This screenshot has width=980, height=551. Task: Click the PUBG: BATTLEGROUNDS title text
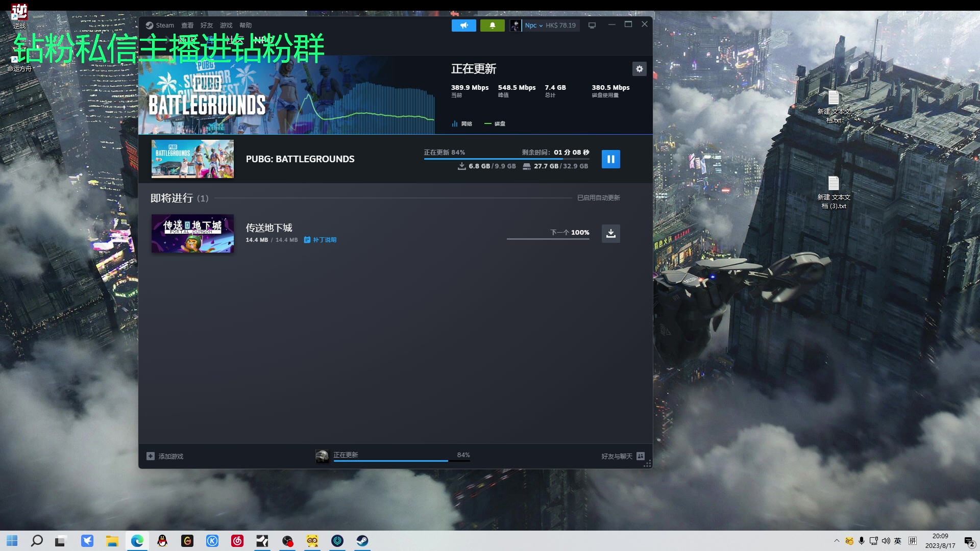point(300,159)
